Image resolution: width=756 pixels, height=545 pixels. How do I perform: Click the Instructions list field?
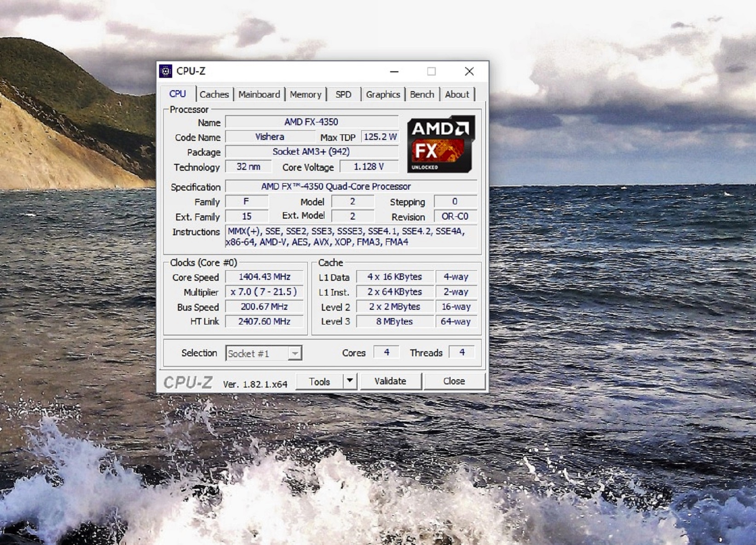coord(351,237)
